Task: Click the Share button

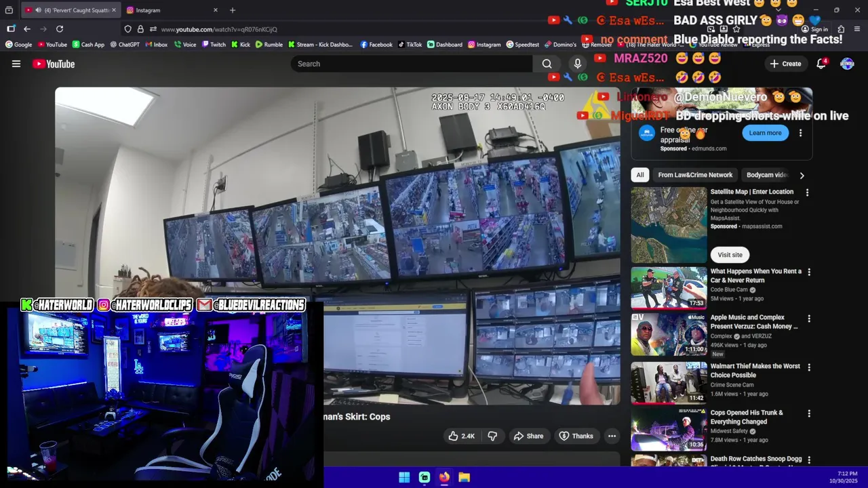Action: [528, 436]
